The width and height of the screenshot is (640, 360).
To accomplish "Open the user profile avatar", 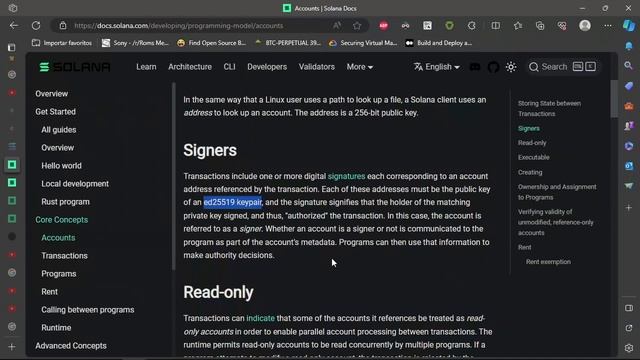I will [x=585, y=25].
